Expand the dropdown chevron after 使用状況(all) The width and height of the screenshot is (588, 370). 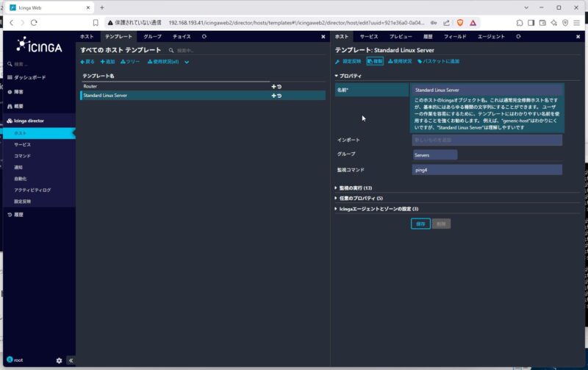point(187,63)
